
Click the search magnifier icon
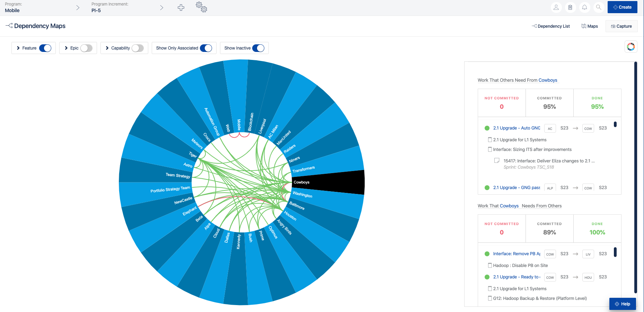click(x=598, y=7)
